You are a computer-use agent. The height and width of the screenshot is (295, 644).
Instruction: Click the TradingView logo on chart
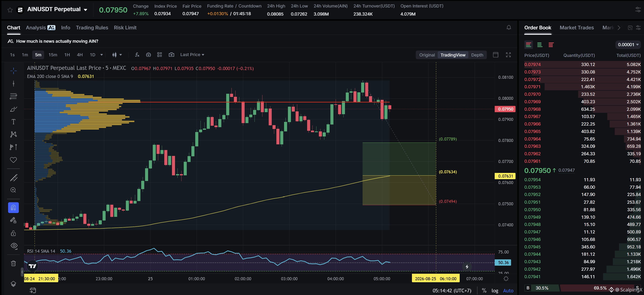coord(33,266)
